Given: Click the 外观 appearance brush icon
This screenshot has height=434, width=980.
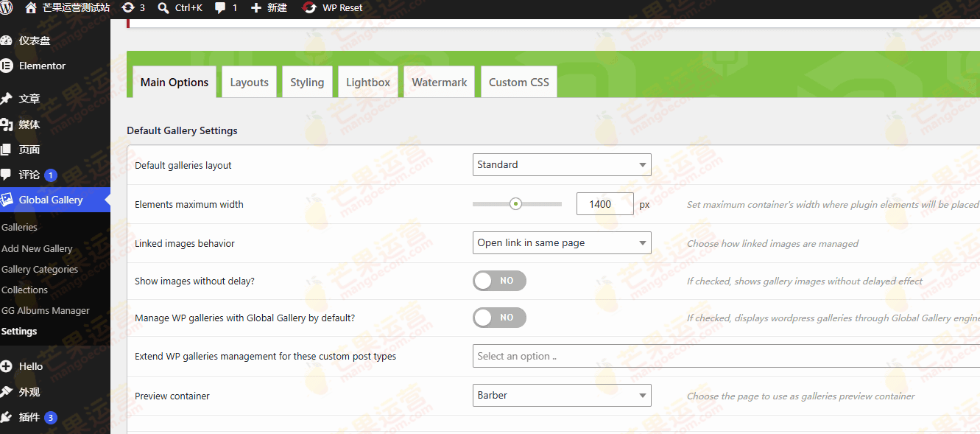Looking at the screenshot, I should [7, 392].
